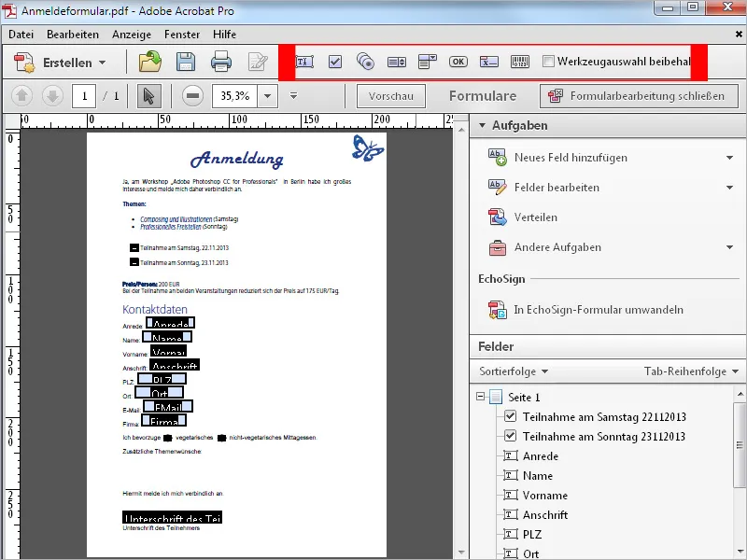Viewport: 747px width, 560px height.
Task: Click the Erstellen create icon
Action: [24, 63]
